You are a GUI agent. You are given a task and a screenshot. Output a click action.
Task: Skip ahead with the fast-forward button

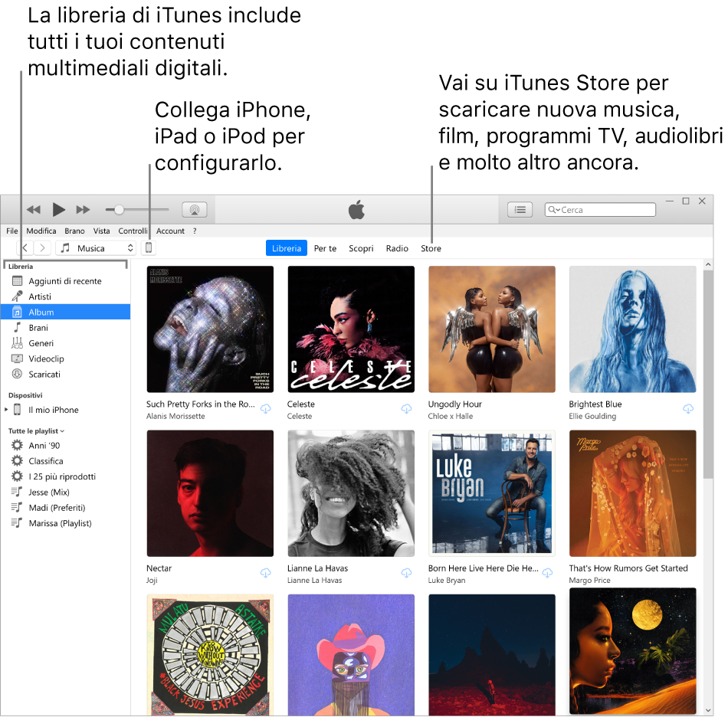coord(83,210)
